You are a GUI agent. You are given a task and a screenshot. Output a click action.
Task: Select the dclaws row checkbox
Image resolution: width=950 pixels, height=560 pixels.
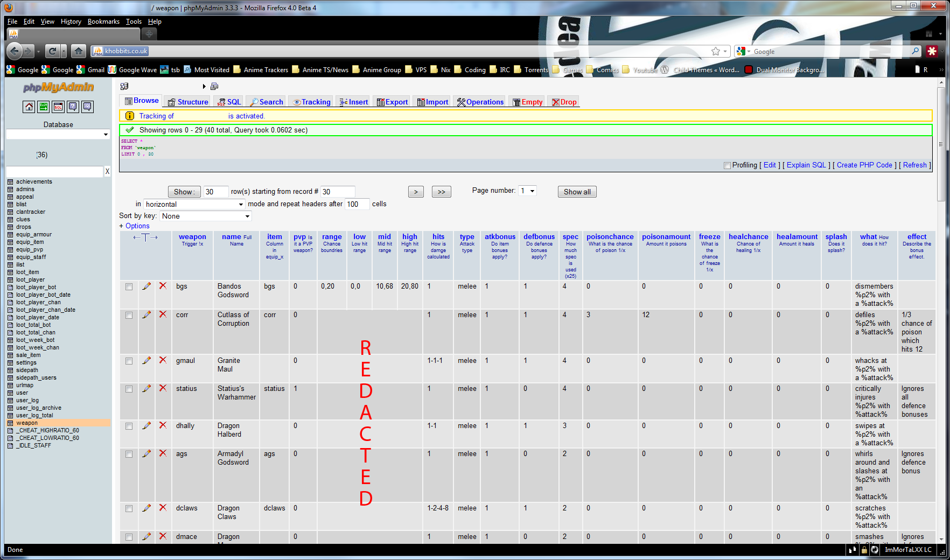(x=129, y=508)
